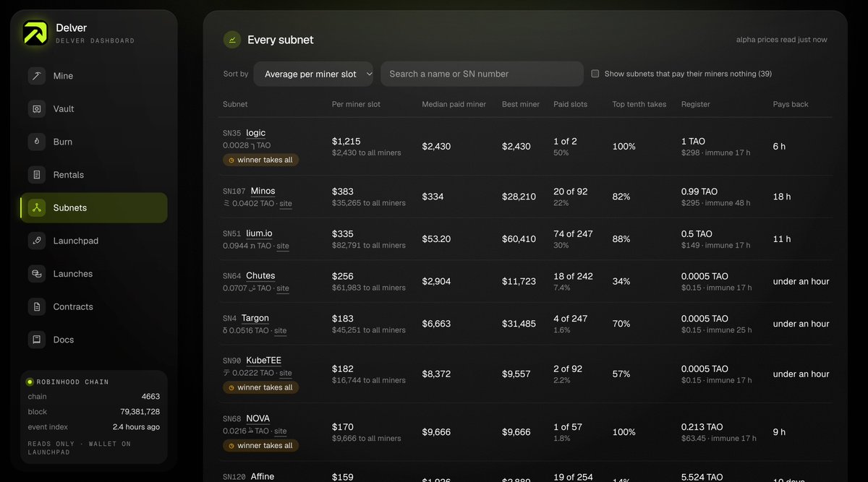The width and height of the screenshot is (868, 482).
Task: Click the $28,210 best miner value
Action: point(519,197)
